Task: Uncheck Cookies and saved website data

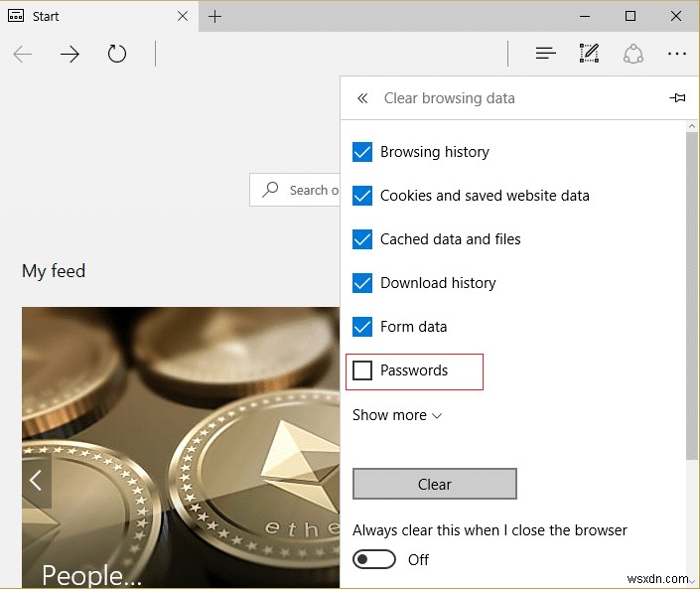Action: point(362,196)
